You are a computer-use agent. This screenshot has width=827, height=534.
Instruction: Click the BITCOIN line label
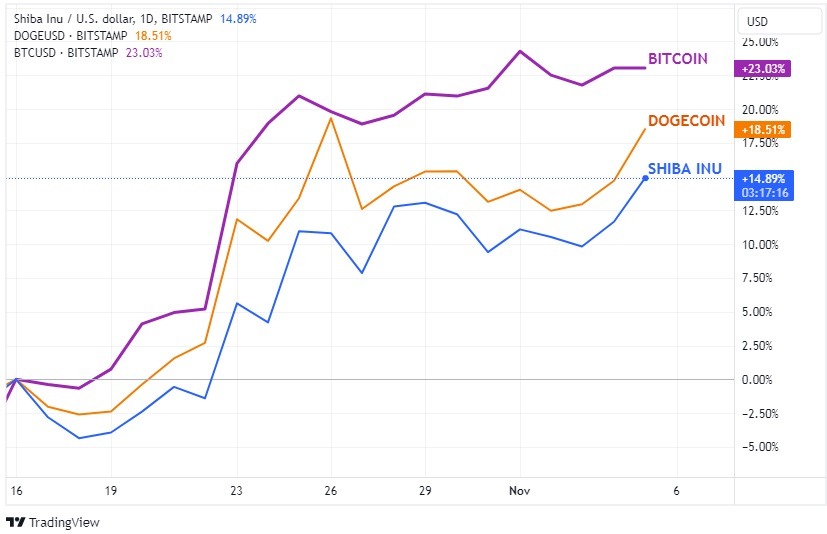pos(677,59)
